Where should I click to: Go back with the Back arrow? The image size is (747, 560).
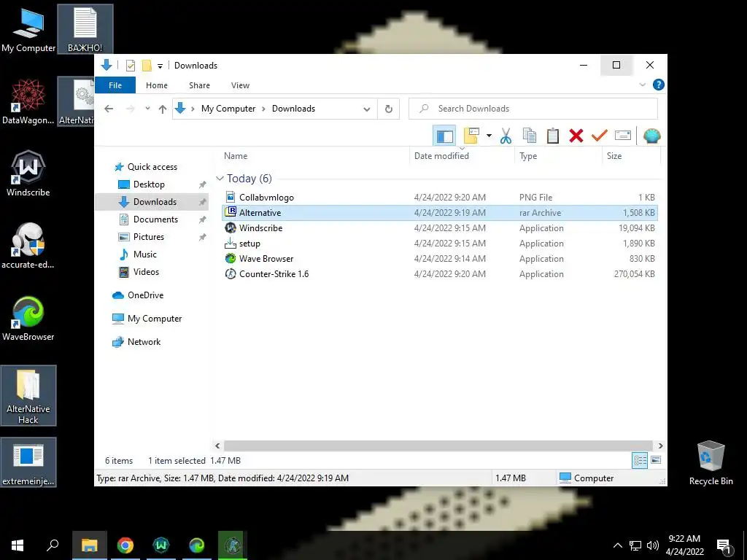(x=109, y=109)
